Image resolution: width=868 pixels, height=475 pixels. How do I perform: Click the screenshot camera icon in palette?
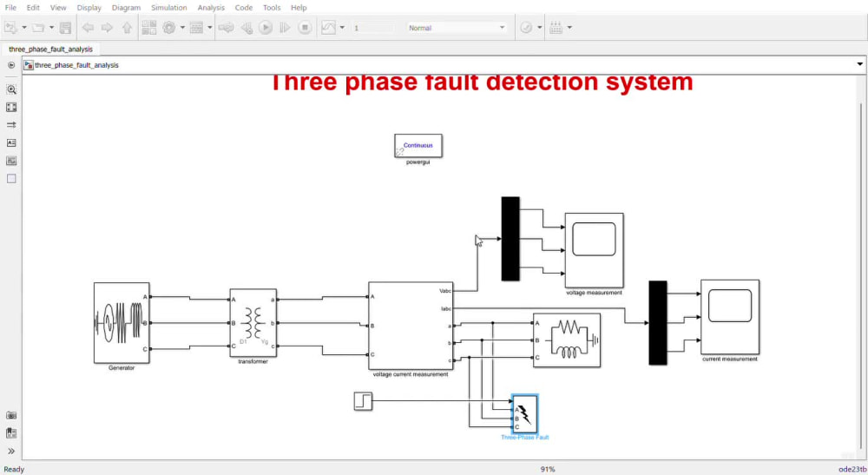tap(11, 415)
